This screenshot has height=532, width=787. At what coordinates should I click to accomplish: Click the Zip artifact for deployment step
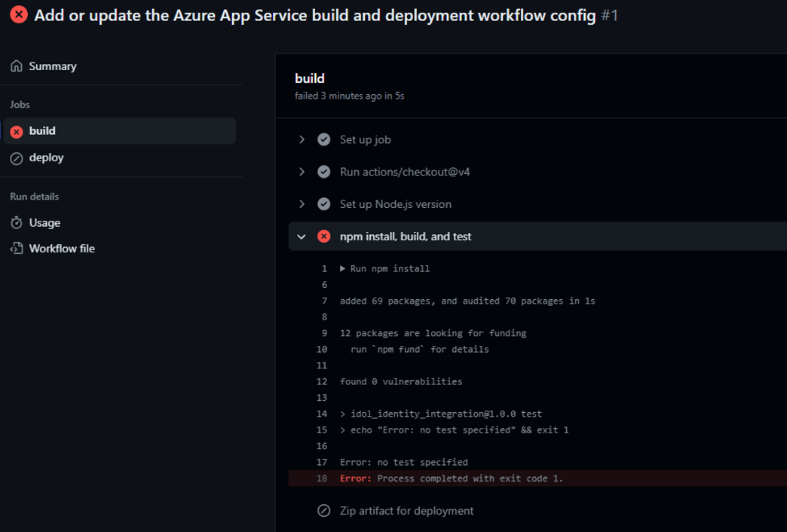[x=406, y=511]
